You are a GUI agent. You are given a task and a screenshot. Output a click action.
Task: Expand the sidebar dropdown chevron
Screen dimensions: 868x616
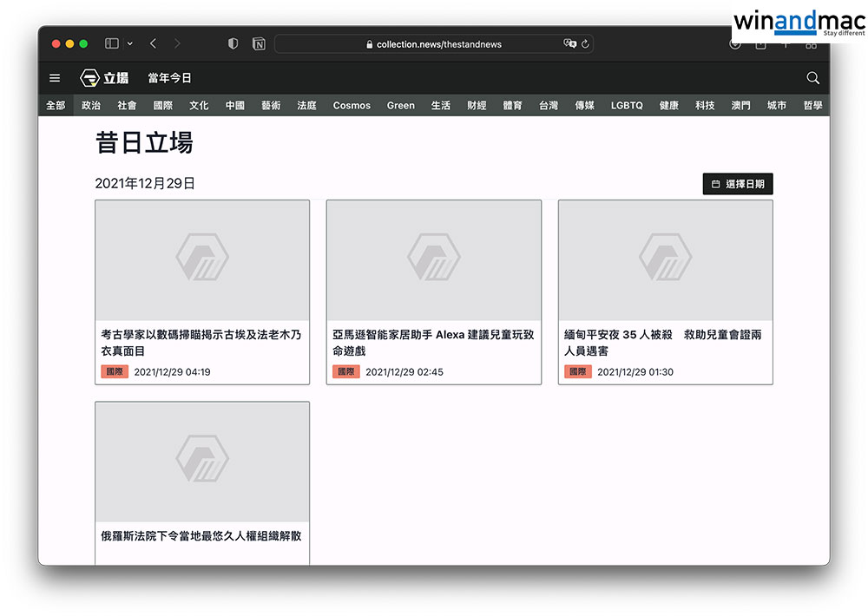tap(130, 43)
